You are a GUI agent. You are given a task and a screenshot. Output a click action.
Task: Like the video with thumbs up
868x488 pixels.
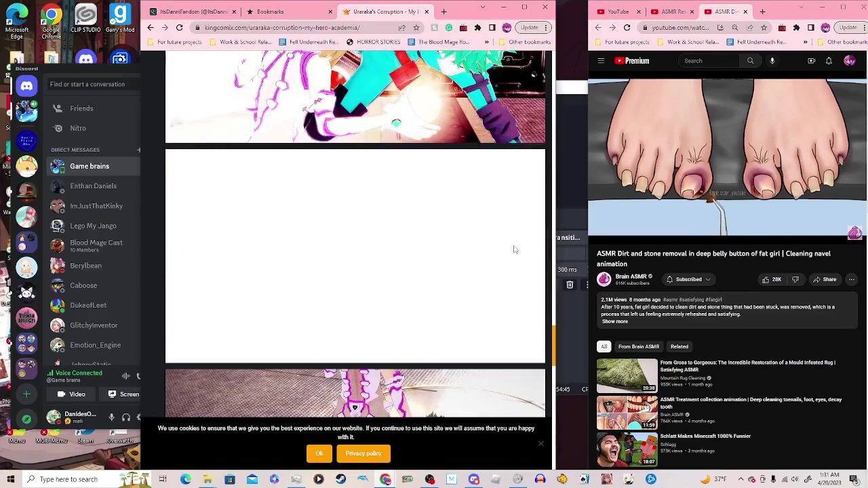pyautogui.click(x=770, y=279)
